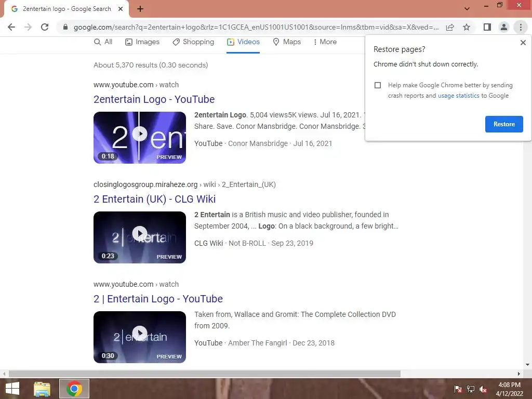
Task: Open 2 | Entertain Logo - YouTube link
Action: click(x=158, y=299)
